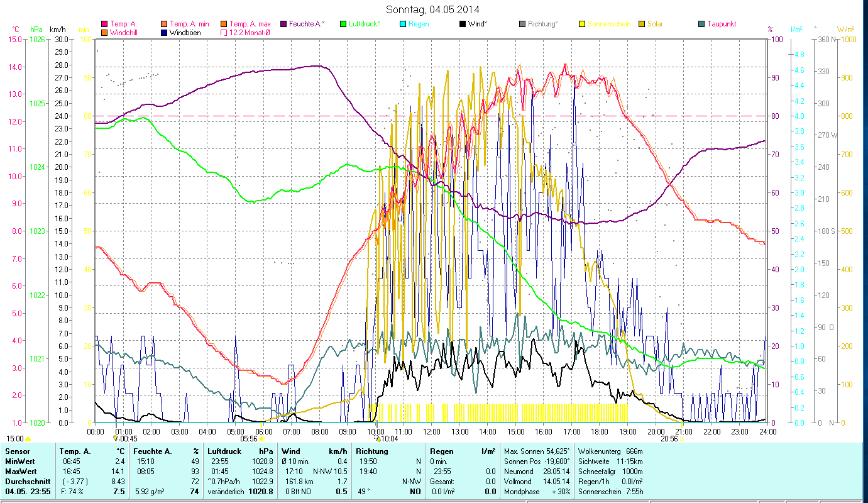Click the 'Sonnenschein 7:55h' entry
Viewport: 868px width, 503px height.
(x=610, y=492)
